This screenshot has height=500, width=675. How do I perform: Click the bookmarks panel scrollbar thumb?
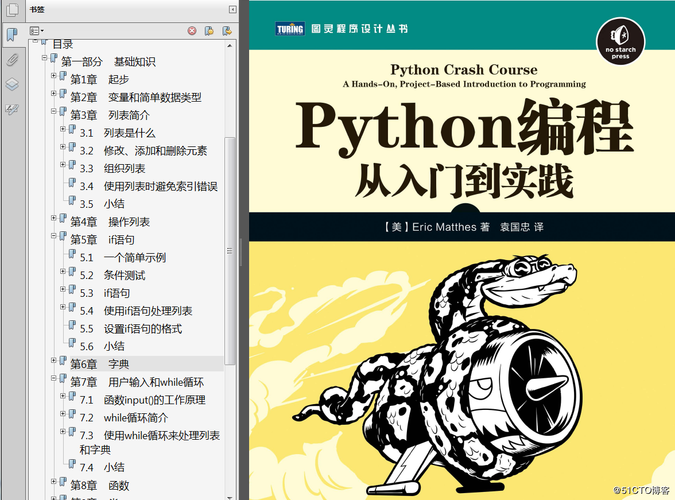230,251
